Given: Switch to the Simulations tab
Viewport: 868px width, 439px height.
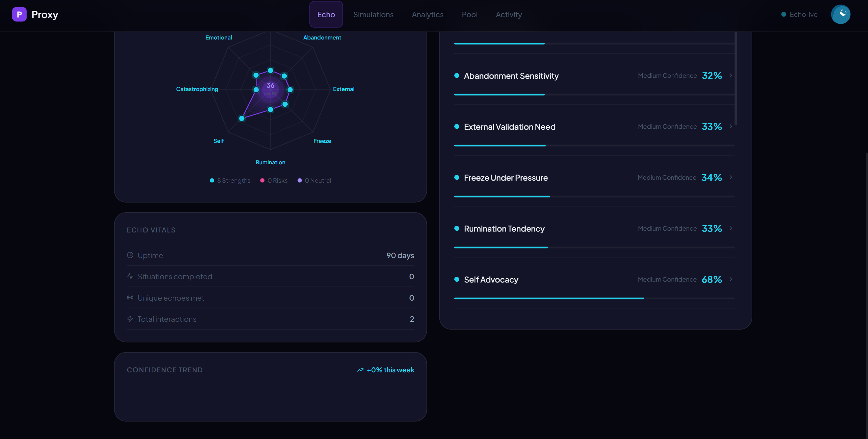Looking at the screenshot, I should tap(373, 14).
